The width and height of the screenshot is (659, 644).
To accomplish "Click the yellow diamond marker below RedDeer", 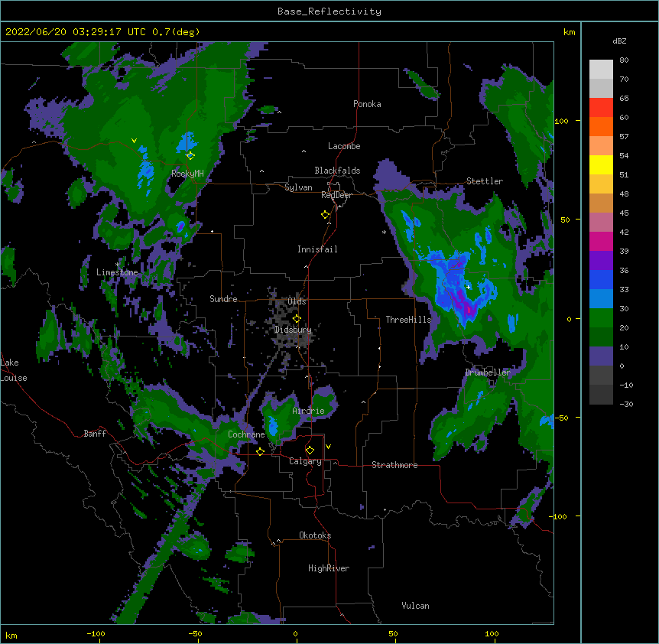I will tap(325, 215).
